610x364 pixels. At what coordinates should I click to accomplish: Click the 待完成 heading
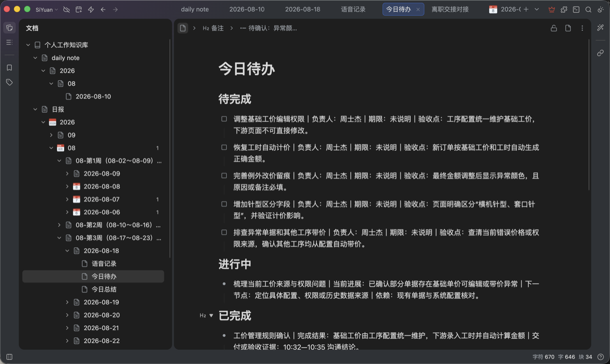pos(235,99)
